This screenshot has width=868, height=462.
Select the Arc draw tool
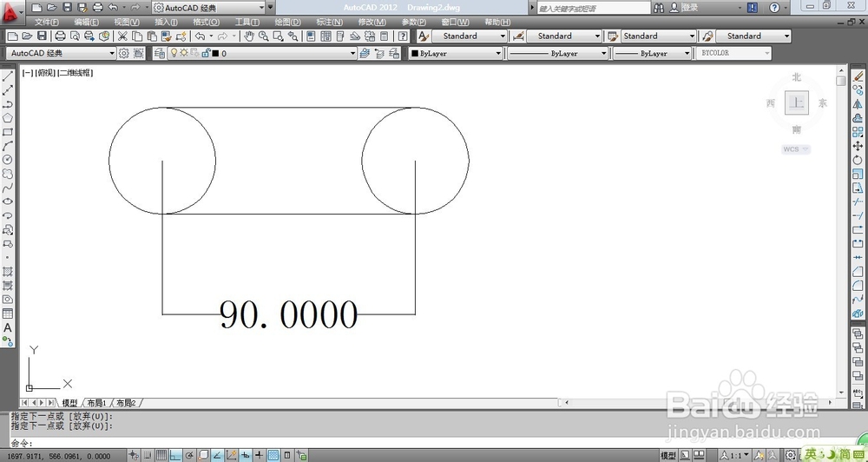point(8,146)
